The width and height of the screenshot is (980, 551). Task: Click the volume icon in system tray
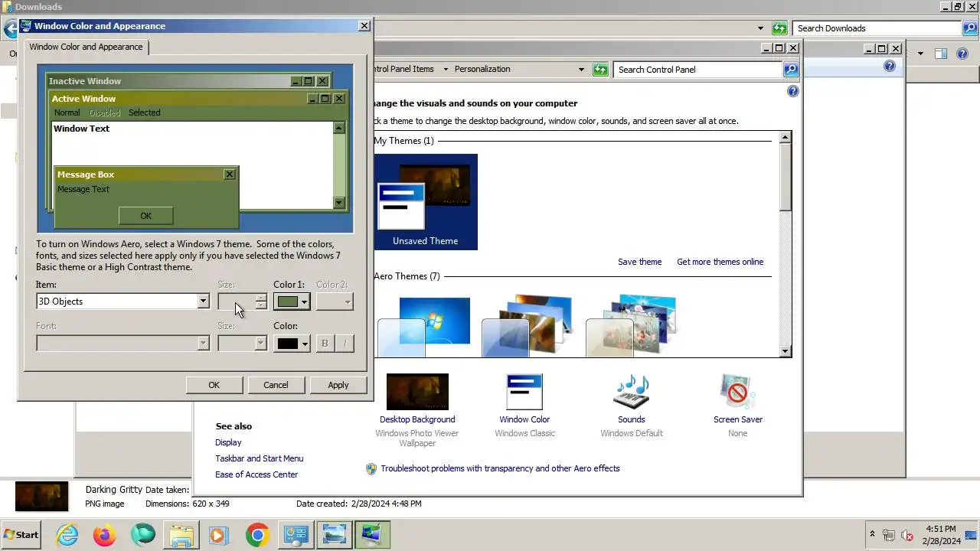(906, 535)
